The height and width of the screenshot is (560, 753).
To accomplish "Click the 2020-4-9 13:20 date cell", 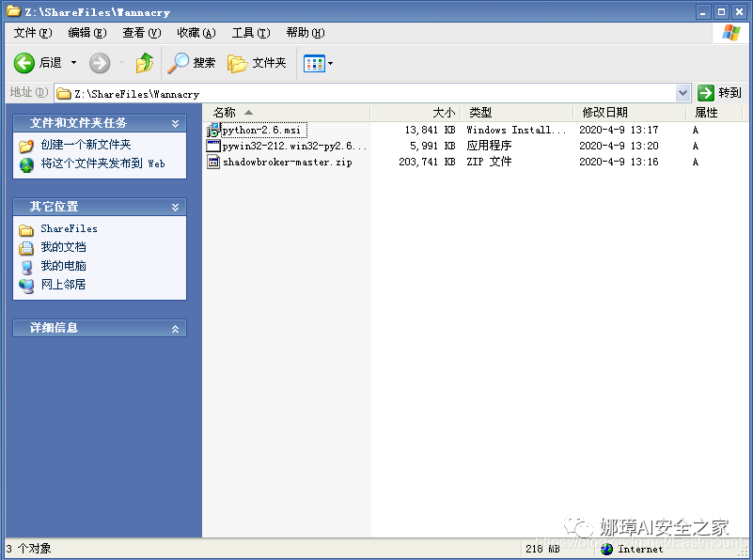I will [619, 146].
